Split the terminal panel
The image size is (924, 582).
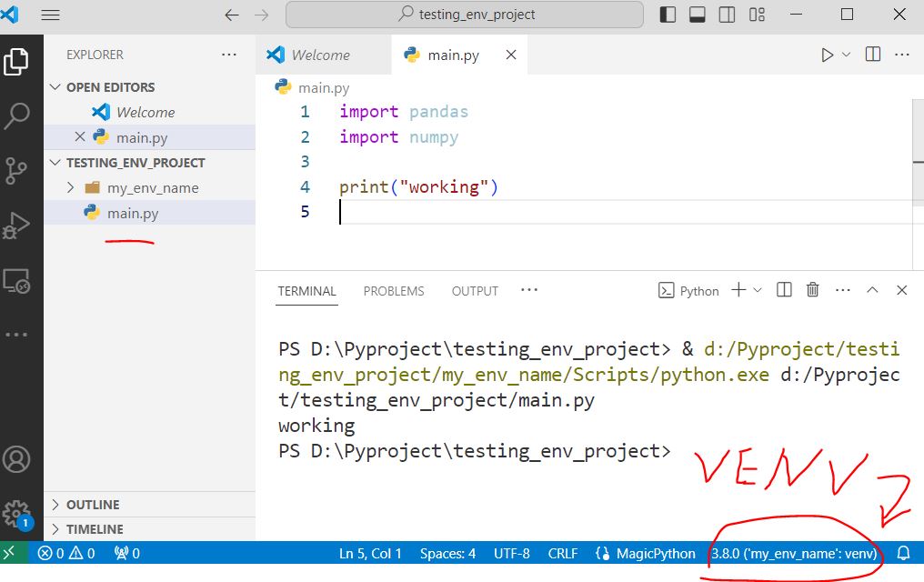(784, 290)
